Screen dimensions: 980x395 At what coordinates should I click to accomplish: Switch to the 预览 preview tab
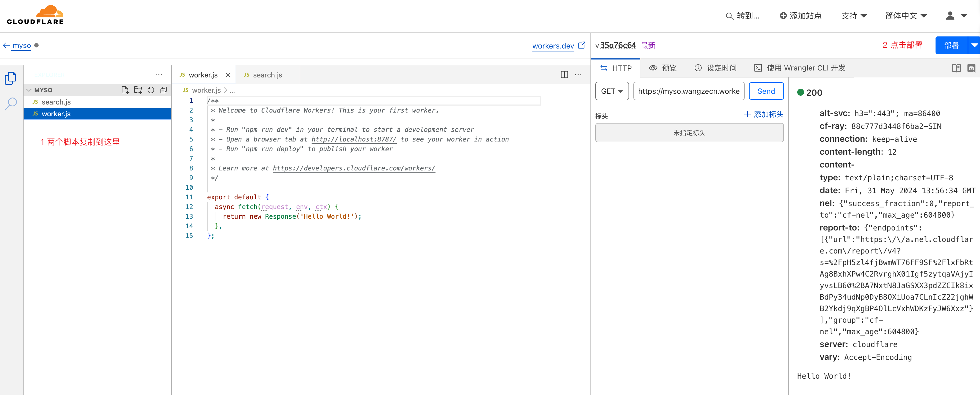(x=663, y=68)
